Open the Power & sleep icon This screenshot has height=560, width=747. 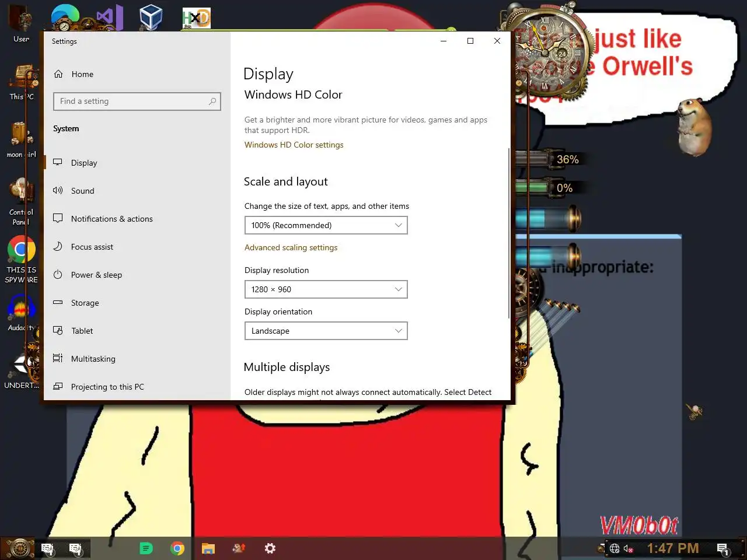coord(58,274)
